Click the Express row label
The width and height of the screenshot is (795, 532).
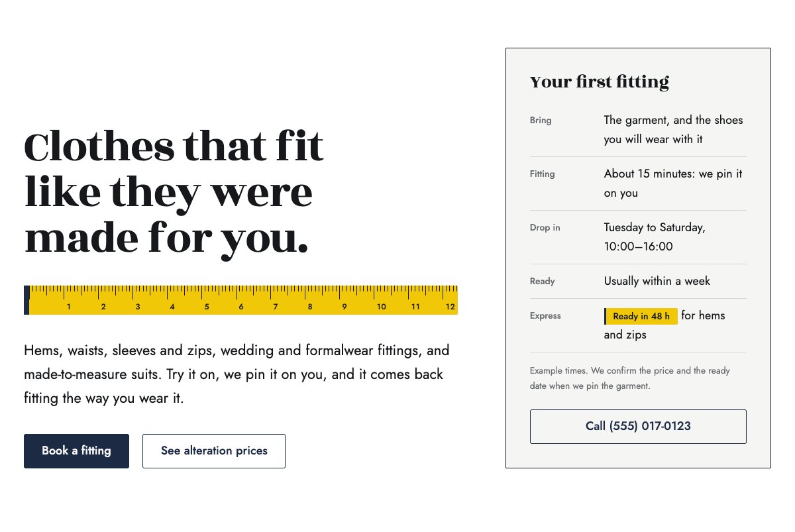point(545,316)
